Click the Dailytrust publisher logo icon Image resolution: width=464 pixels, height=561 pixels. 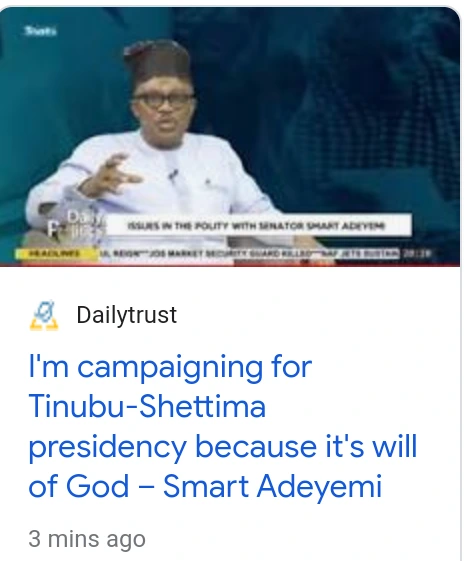[x=44, y=315]
